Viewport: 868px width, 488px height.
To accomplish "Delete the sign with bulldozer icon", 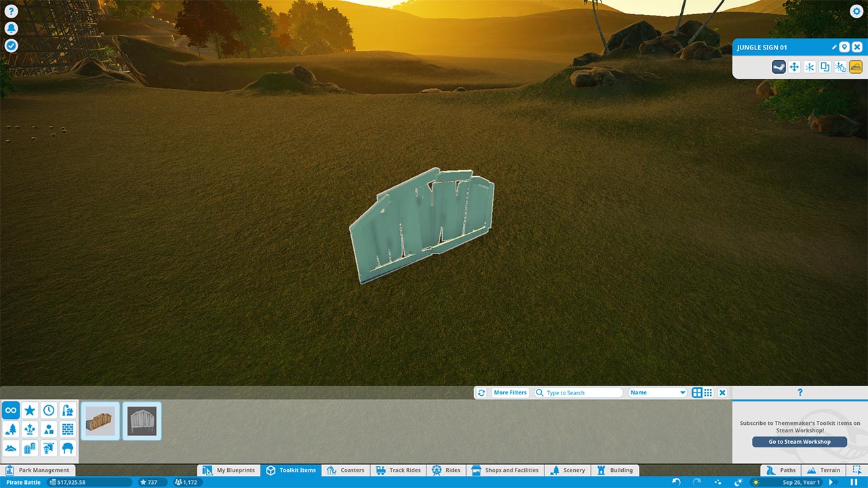I will (x=856, y=67).
